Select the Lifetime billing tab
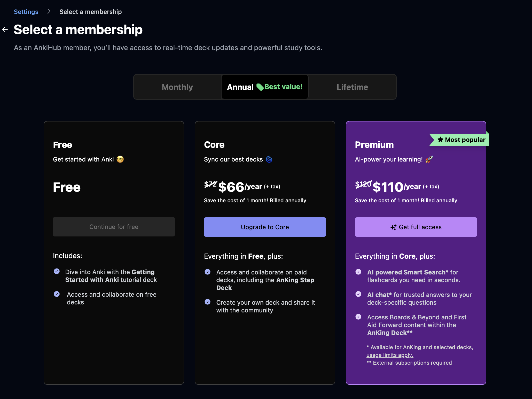Viewport: 532px width, 399px height. [x=352, y=87]
